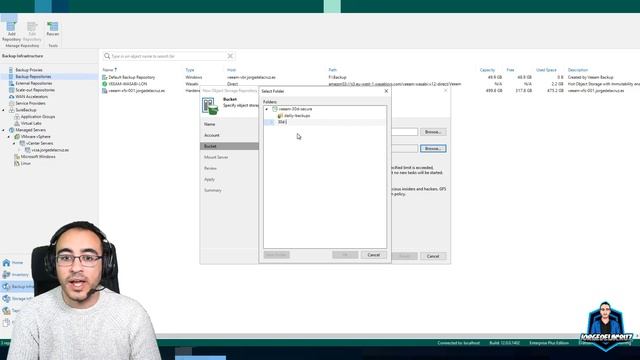Click the bucket name field beside upper Browse
Screen dimensions: 640x360
(404, 132)
